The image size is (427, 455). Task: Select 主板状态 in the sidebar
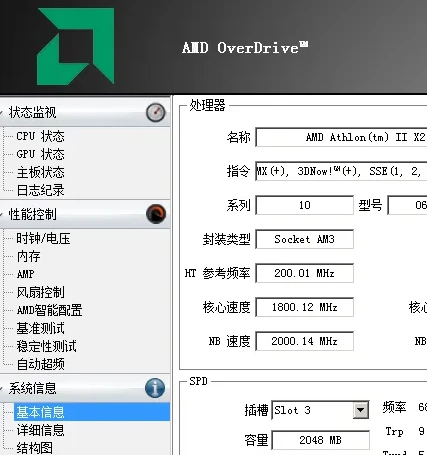point(40,172)
